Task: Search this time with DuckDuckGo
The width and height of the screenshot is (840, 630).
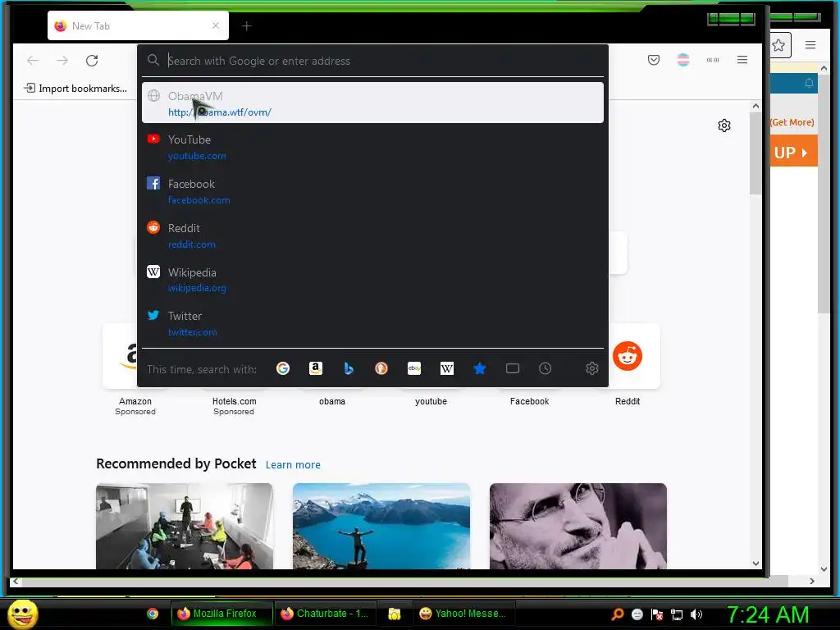Action: pos(381,368)
